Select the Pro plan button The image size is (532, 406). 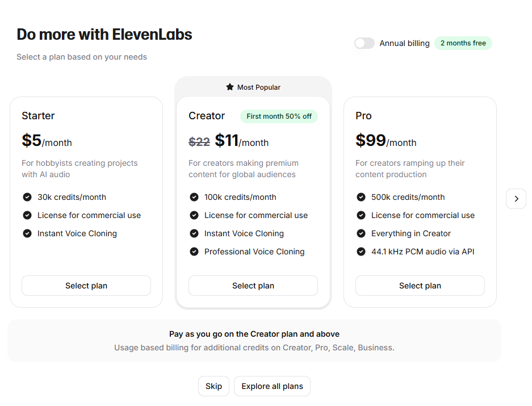(x=420, y=286)
